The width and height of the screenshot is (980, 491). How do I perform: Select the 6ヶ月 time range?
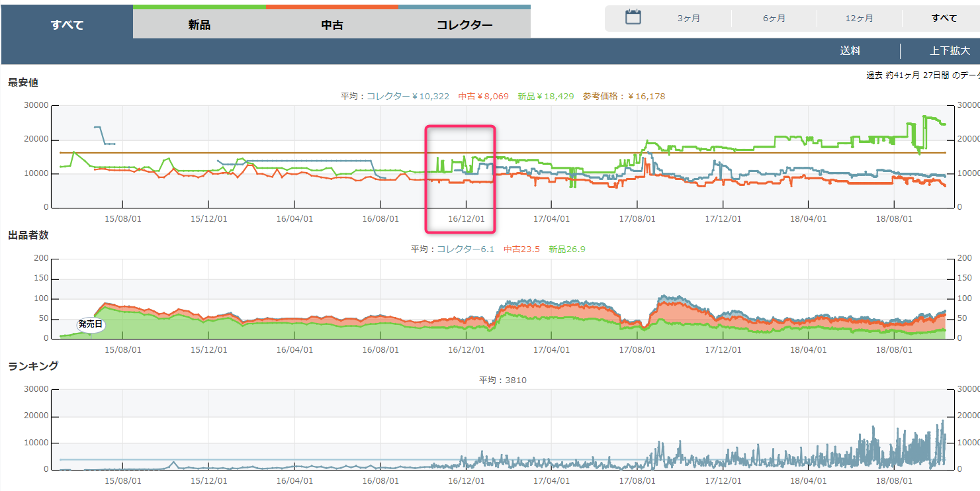pyautogui.click(x=774, y=19)
